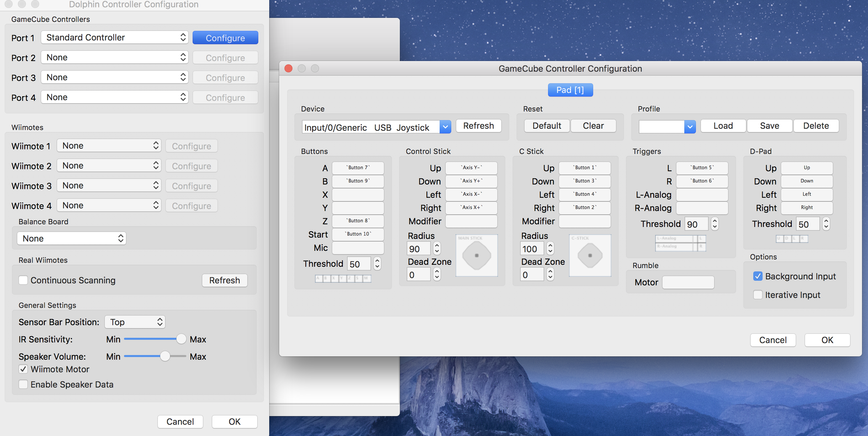Click the MAIN STICK preview image
The image size is (868, 436).
coord(476,255)
